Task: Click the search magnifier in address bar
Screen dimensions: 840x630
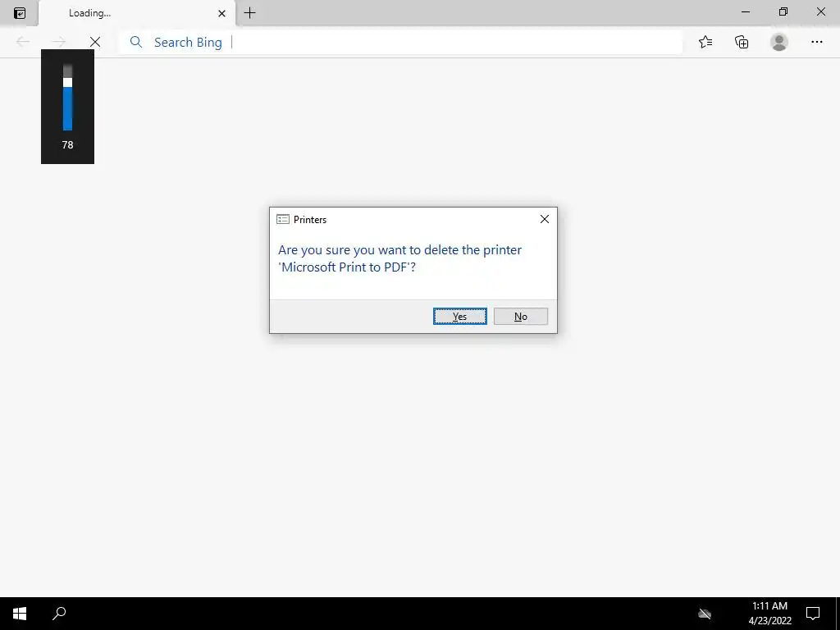Action: click(136, 42)
